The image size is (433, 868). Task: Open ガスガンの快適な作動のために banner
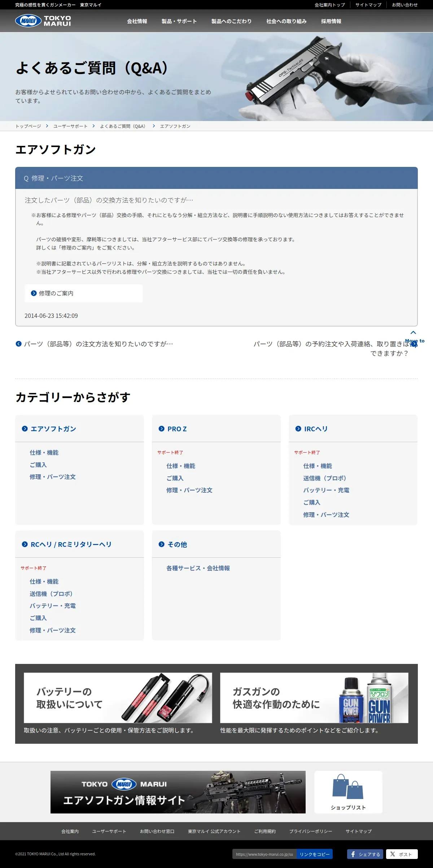click(x=314, y=698)
